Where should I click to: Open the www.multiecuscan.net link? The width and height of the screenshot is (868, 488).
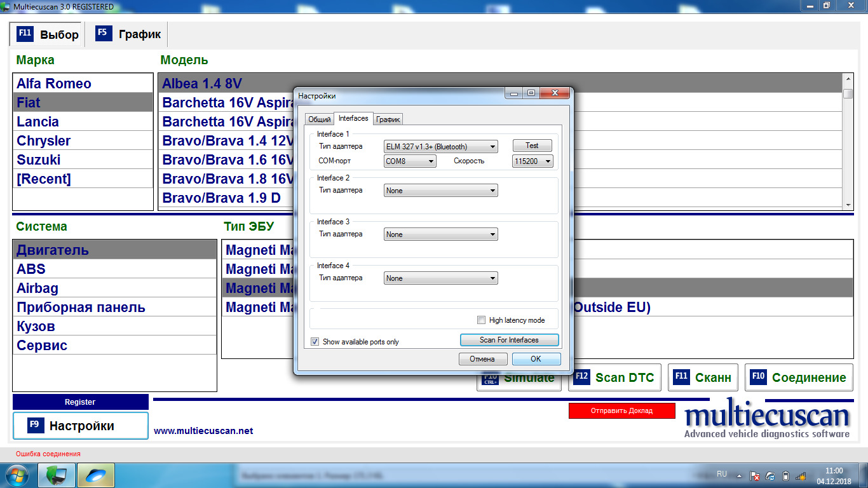tap(203, 431)
